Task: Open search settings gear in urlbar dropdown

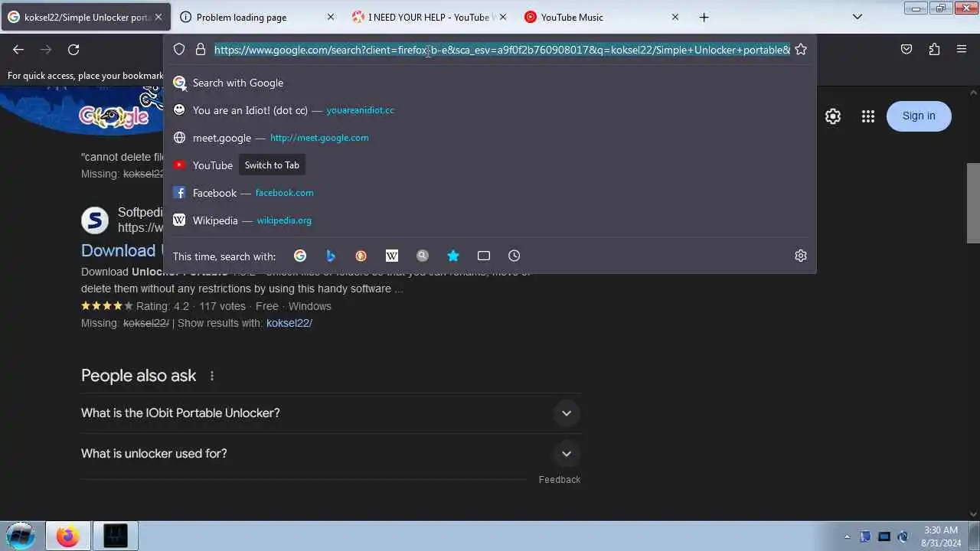Action: (x=801, y=256)
